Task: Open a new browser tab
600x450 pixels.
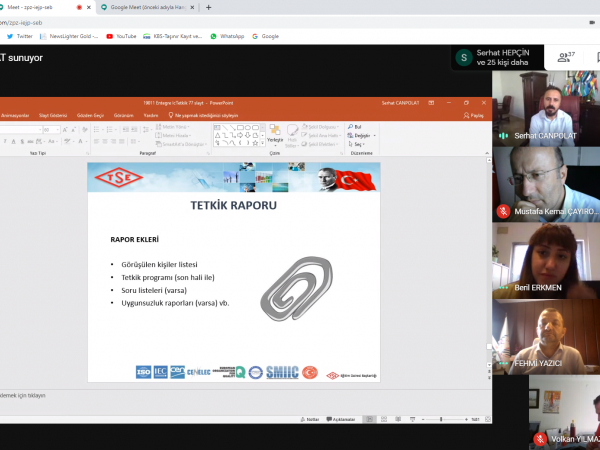Action: pyautogui.click(x=209, y=7)
